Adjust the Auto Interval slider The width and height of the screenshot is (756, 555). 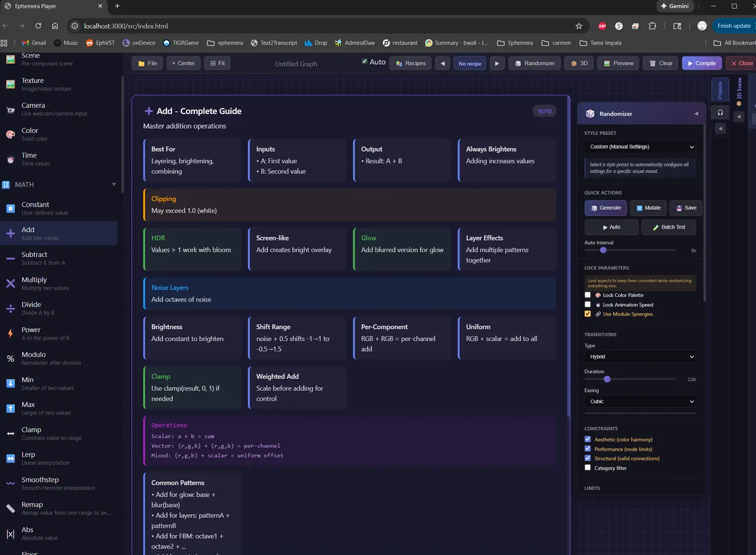603,250
